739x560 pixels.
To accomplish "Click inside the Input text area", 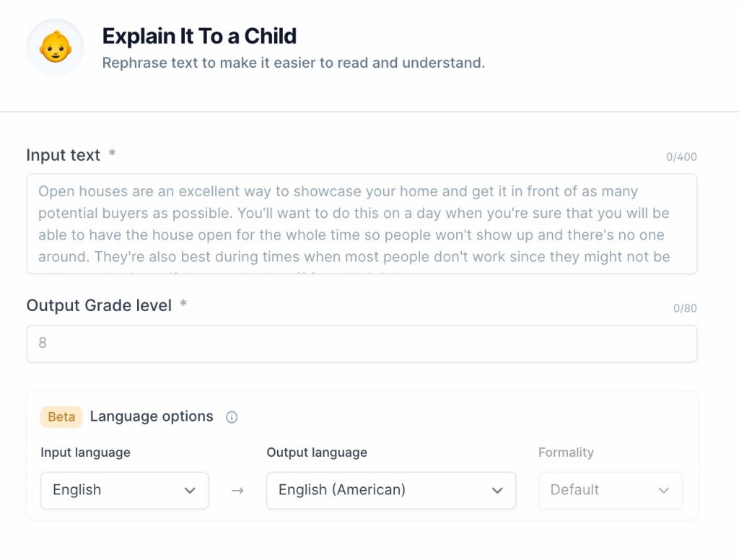I will (x=362, y=222).
